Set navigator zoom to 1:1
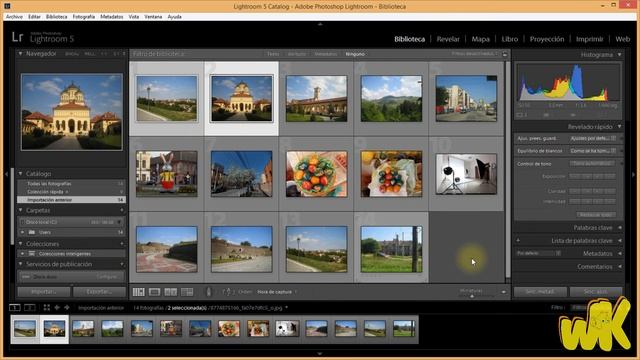 [x=104, y=54]
